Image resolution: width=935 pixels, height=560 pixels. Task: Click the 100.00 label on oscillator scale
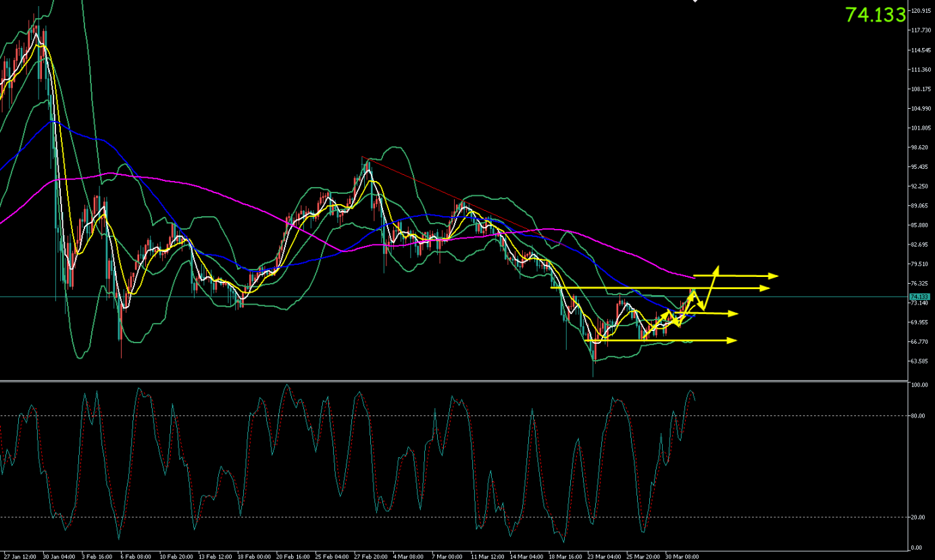[918, 385]
